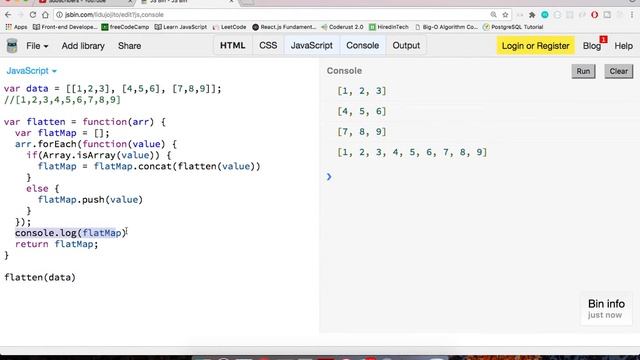Screen dimensions: 640x360
Task: Toggle the HTML panel
Action: pyautogui.click(x=233, y=45)
